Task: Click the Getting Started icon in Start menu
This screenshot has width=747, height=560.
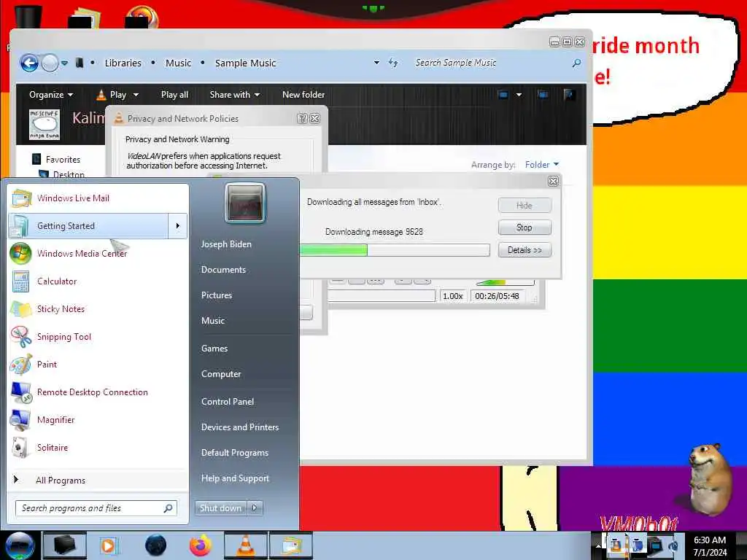Action: click(20, 226)
